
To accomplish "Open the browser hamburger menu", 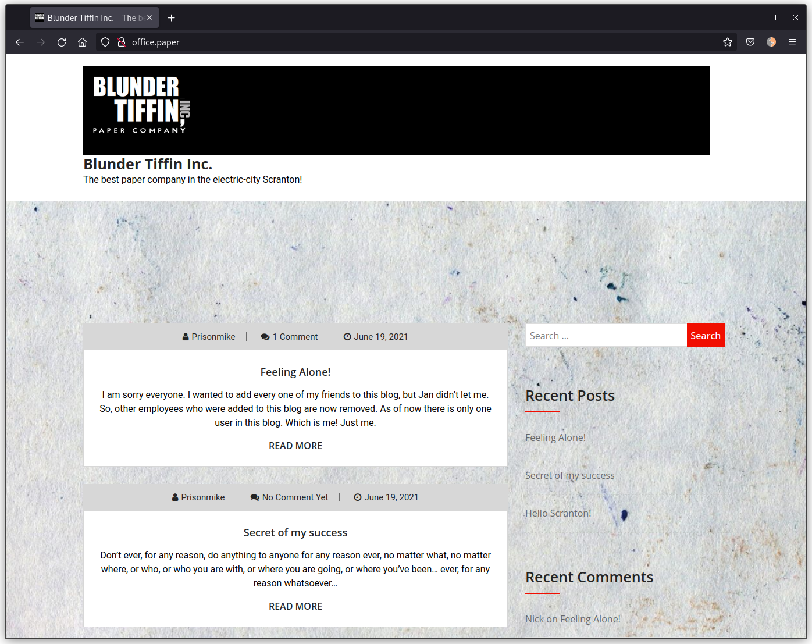I will click(792, 42).
